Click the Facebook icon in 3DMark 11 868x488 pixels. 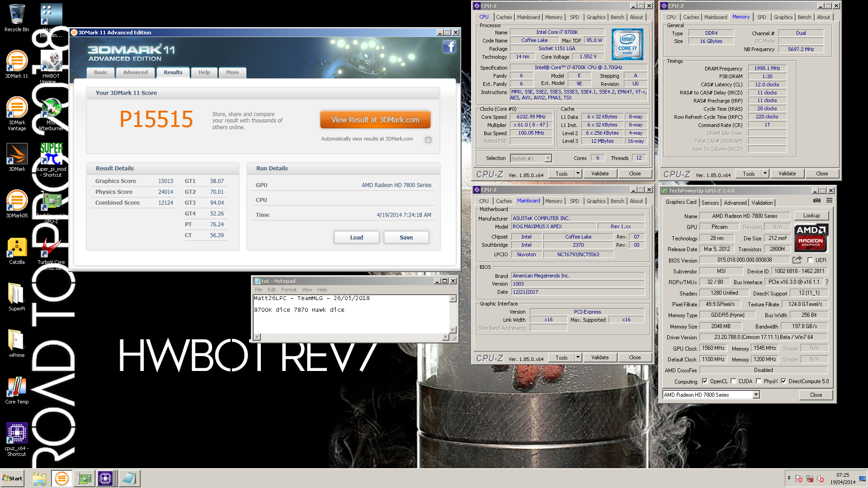[449, 47]
